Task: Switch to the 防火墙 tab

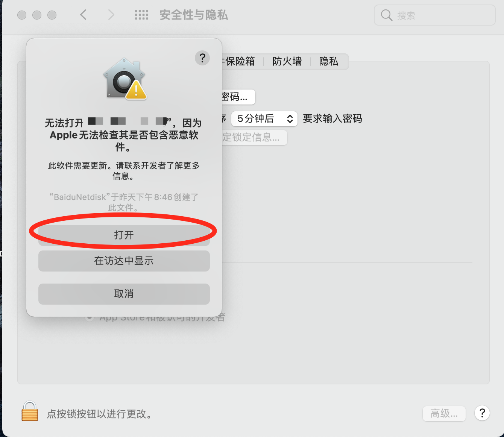Action: (287, 62)
